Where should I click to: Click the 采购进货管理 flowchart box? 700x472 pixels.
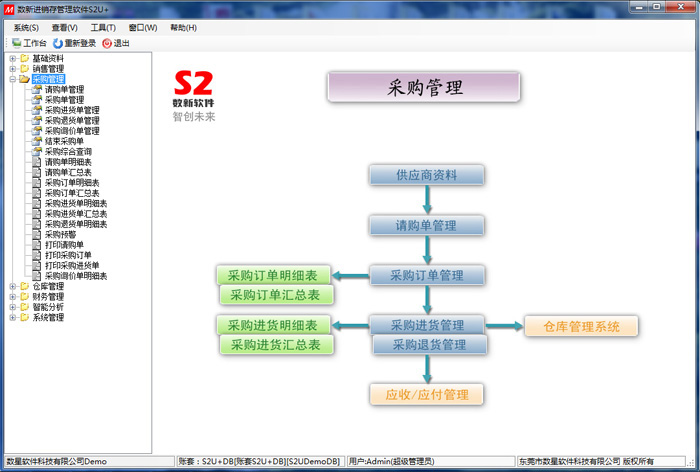[x=427, y=325]
